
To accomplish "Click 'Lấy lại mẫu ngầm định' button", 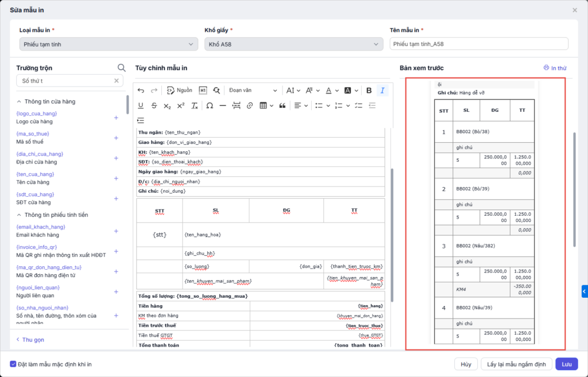I will click(x=517, y=364).
